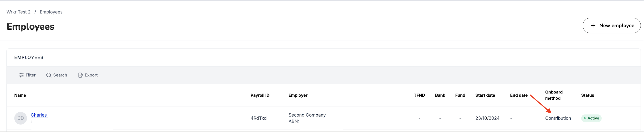Click the Filter sliders icon
Image resolution: width=644 pixels, height=132 pixels.
coord(21,75)
